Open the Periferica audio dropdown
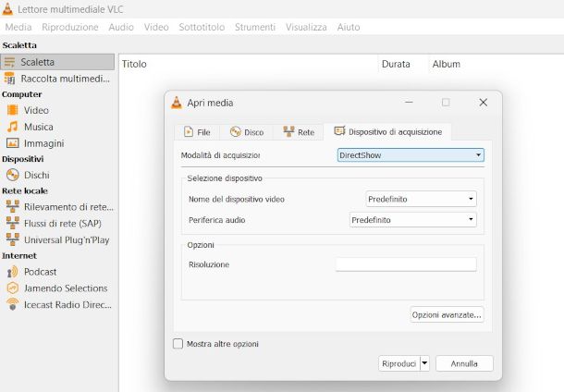Screen dimensions: 564x392 (413, 220)
